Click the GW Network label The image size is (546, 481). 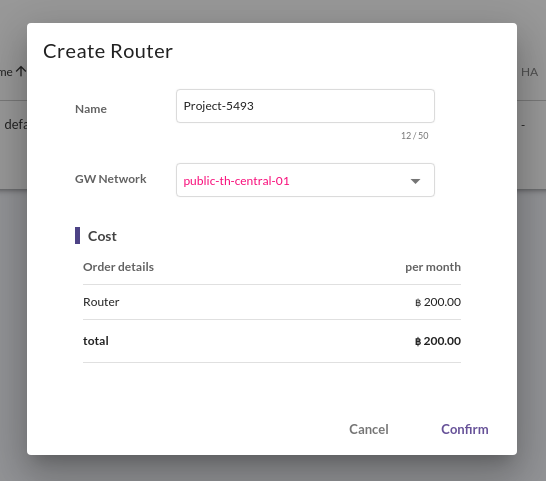[111, 179]
